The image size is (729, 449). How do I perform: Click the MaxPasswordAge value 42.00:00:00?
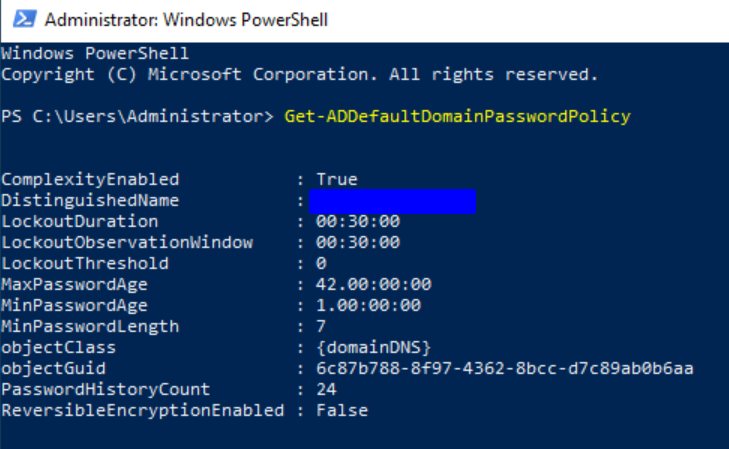coord(374,284)
